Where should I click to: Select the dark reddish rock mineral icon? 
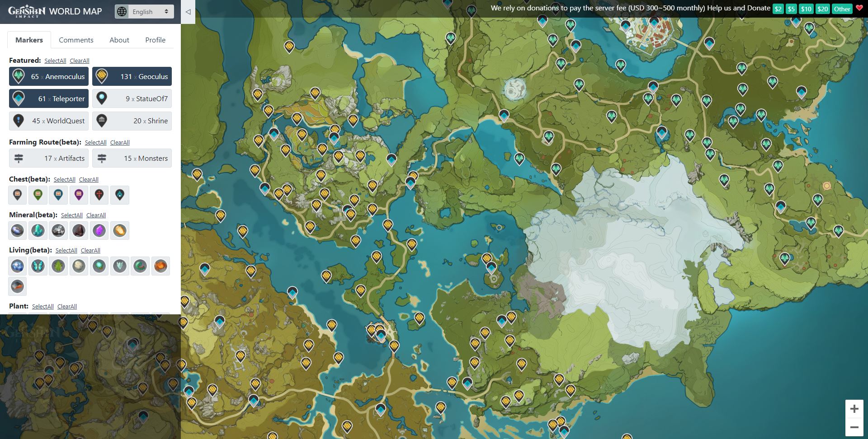click(79, 231)
